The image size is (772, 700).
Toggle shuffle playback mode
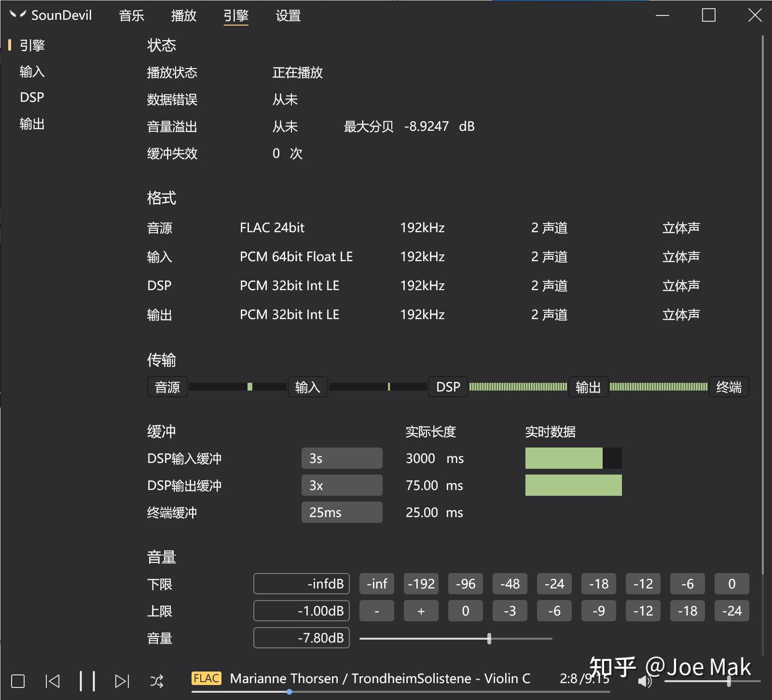click(x=157, y=681)
